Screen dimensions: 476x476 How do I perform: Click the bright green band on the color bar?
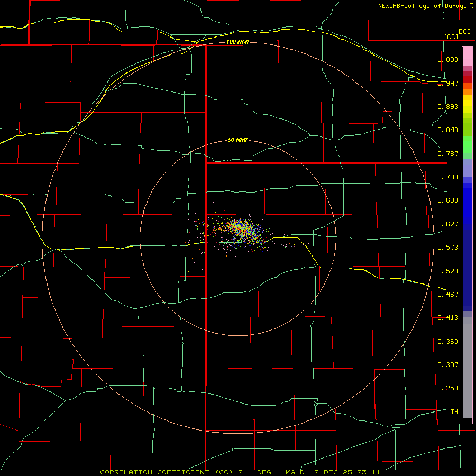coord(467,144)
